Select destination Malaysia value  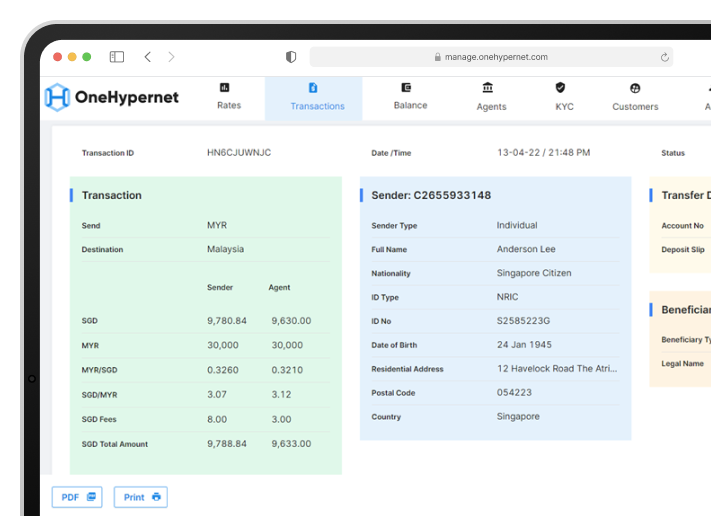coord(225,249)
